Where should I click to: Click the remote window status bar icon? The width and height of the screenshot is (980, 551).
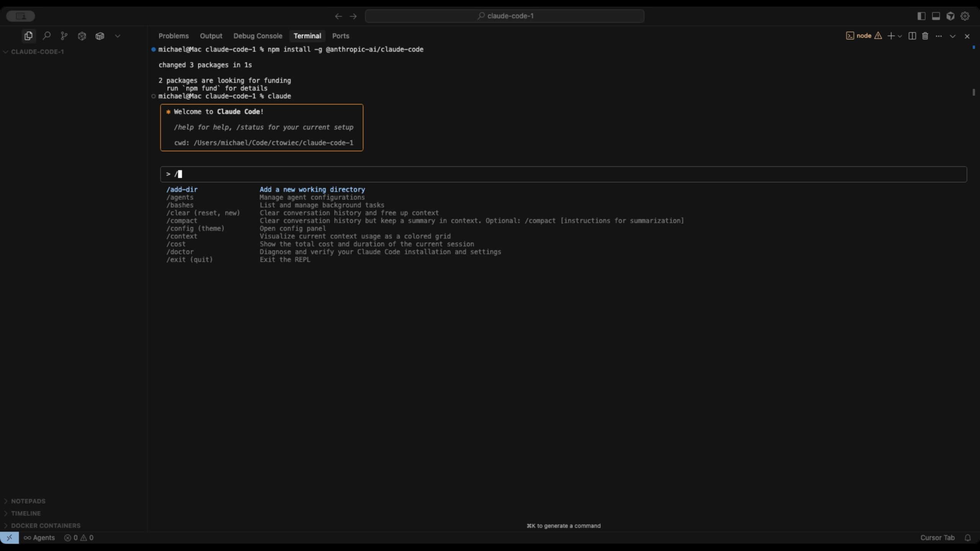9,538
